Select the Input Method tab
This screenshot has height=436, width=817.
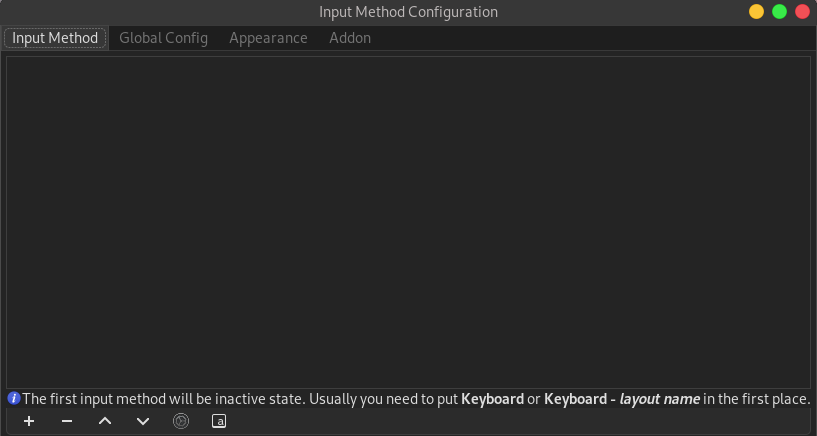coord(55,38)
